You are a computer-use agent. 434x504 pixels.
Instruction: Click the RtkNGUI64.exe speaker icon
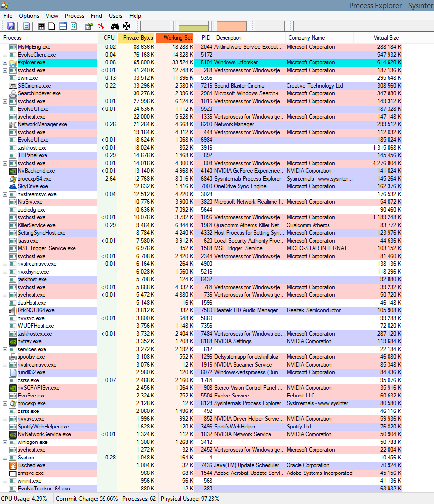coord(13,310)
